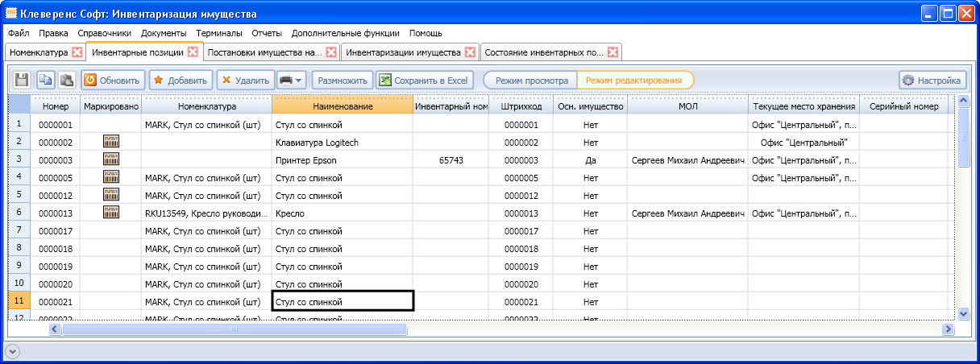The width and height of the screenshot is (980, 364).
Task: Click the Добавить star button
Action: coord(181,80)
